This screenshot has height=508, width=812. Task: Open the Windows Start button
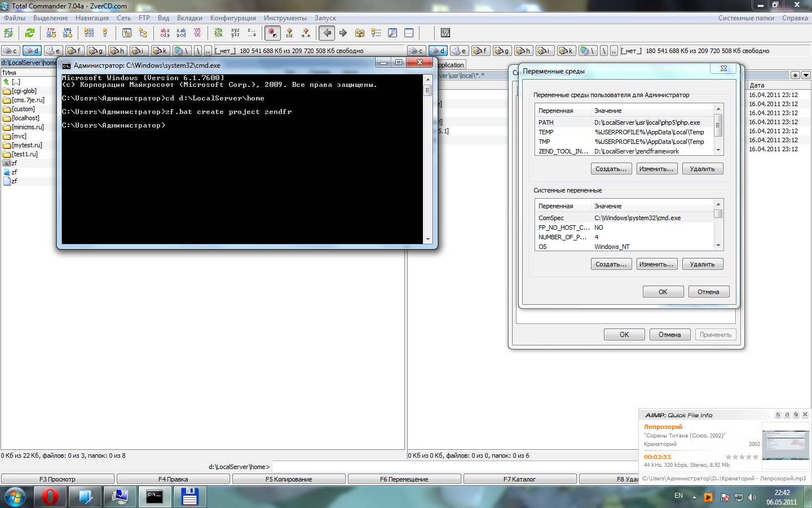[x=15, y=497]
